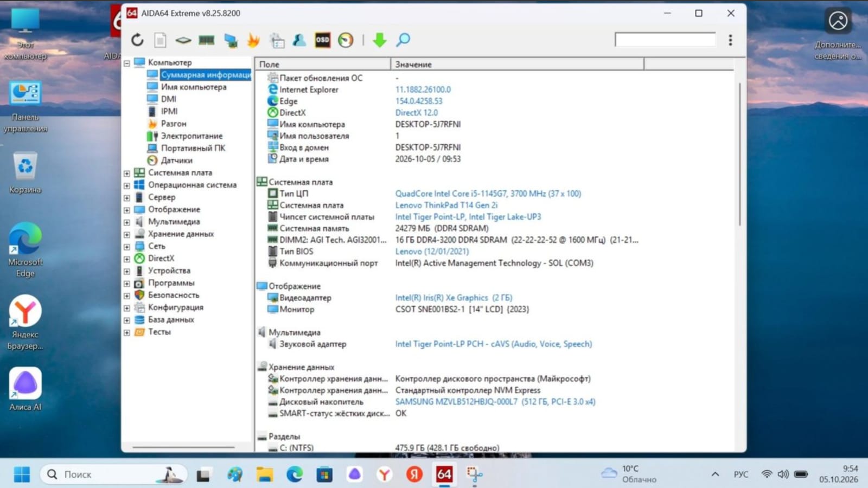Click the vertical scrollbar in details pane
This screenshot has width=868, height=488.
(739, 155)
